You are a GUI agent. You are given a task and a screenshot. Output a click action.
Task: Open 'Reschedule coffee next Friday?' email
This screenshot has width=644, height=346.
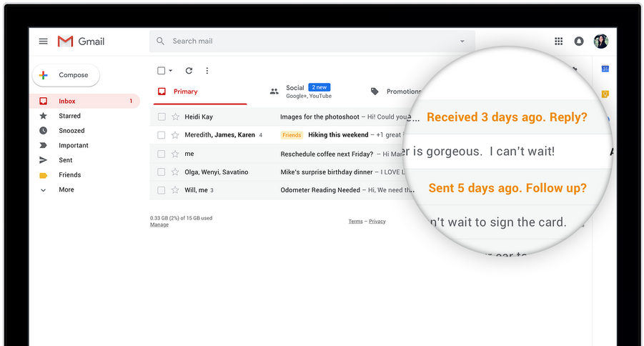(327, 154)
